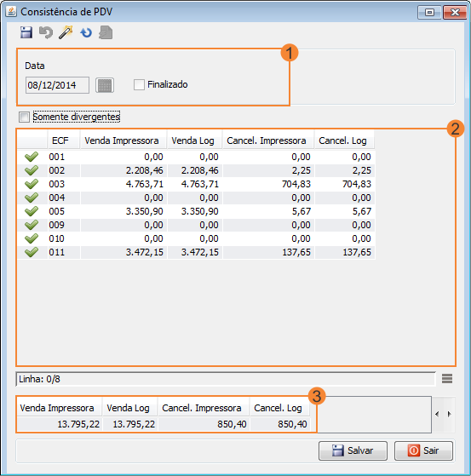
Task: Select the ECF 003 row
Action: 196,184
